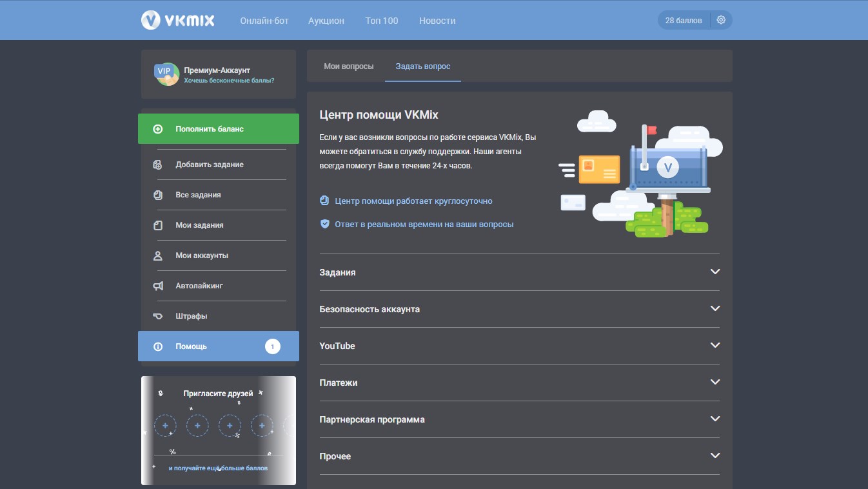Open the Хочешь бесконечные баллы? link
Image resolution: width=868 pixels, height=489 pixels.
229,81
